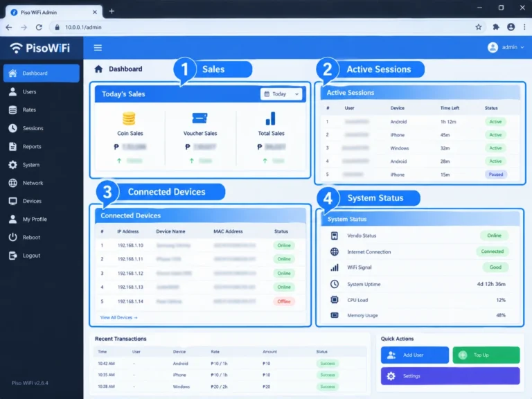Open Users in the sidebar
The height and width of the screenshot is (399, 532).
coord(42,91)
